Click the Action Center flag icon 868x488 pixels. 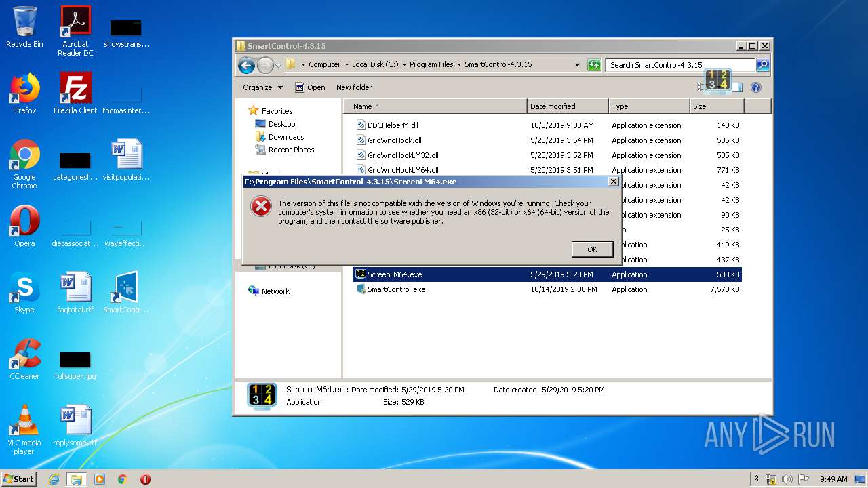click(804, 479)
